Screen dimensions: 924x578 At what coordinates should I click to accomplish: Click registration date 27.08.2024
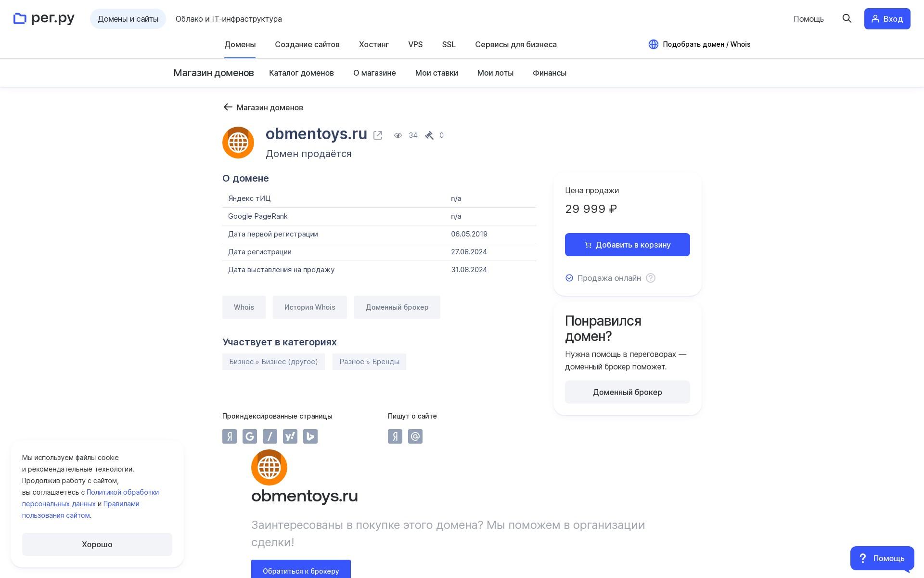click(x=469, y=252)
